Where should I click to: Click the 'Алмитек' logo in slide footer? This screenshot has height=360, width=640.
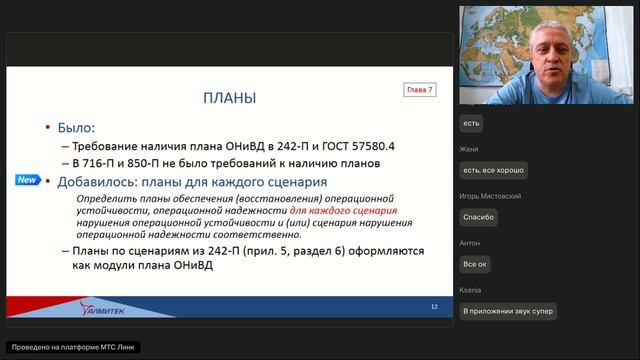point(102,309)
